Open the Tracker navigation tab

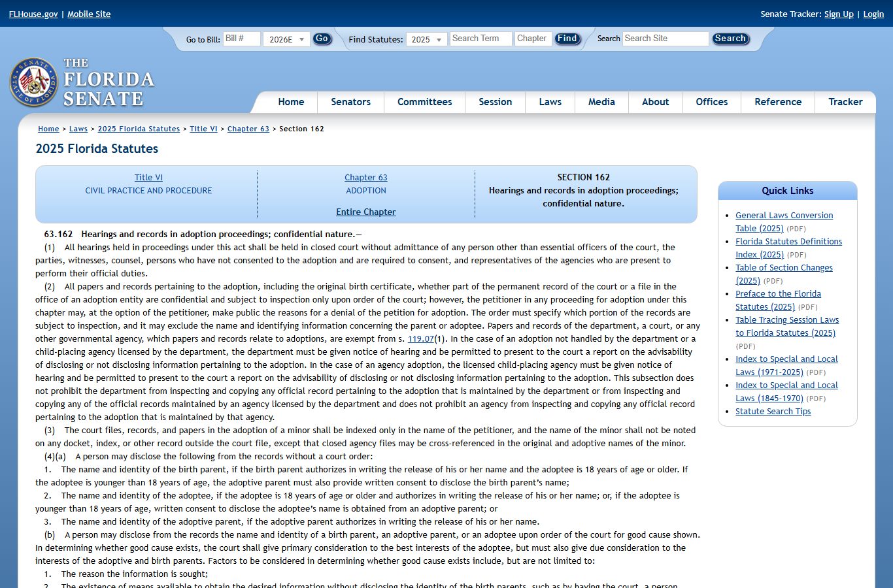click(845, 102)
